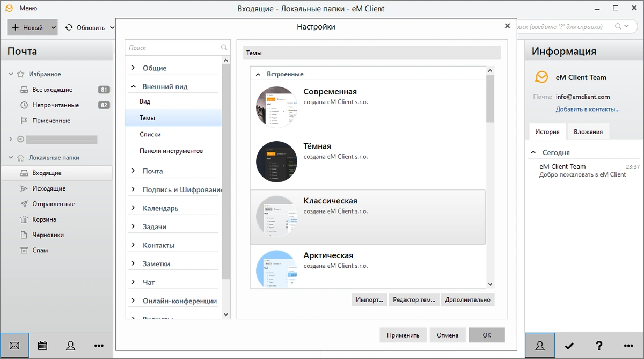This screenshot has width=644, height=359.
Task: Click the Дополнительно button
Action: click(467, 299)
